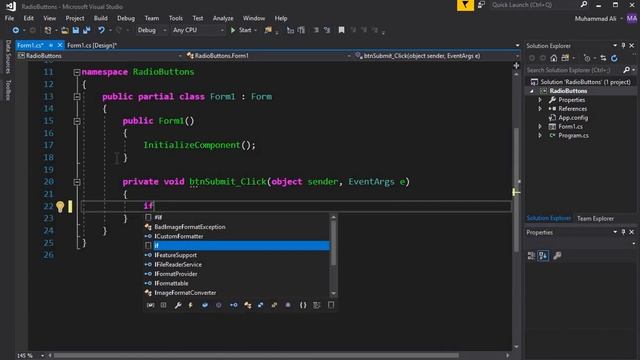Toggle the properties wrench filter in IntelliSense
The image size is (640, 360).
pos(178,305)
